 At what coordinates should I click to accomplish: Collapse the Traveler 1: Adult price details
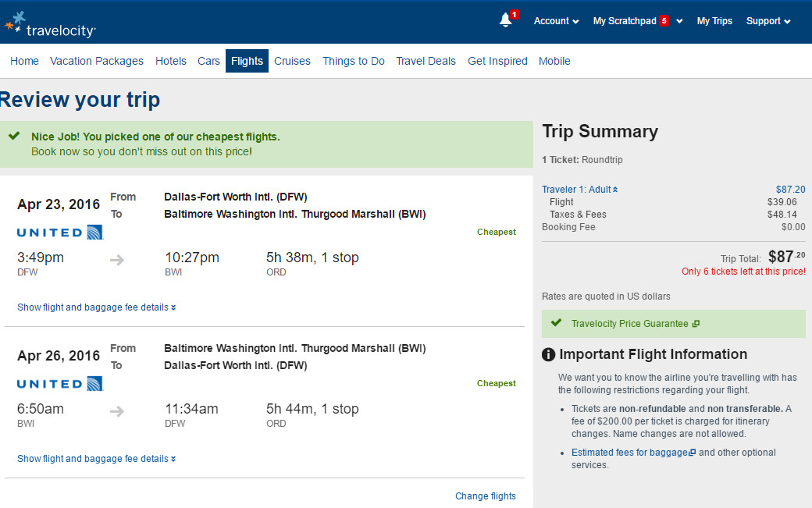point(579,190)
